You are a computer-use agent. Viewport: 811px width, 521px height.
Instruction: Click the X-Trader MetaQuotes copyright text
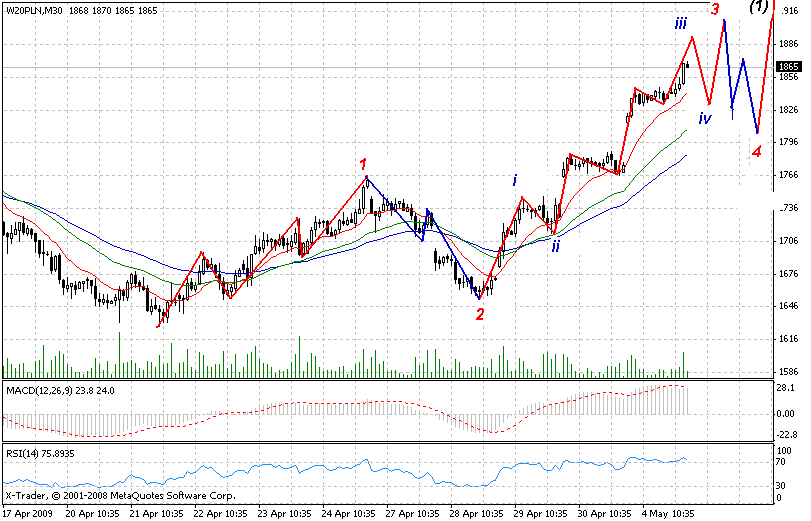click(119, 495)
